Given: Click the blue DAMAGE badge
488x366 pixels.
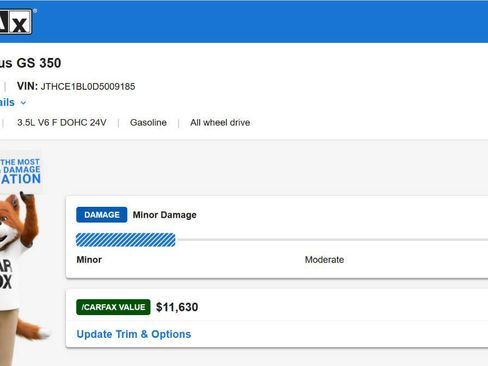Looking at the screenshot, I should point(101,215).
